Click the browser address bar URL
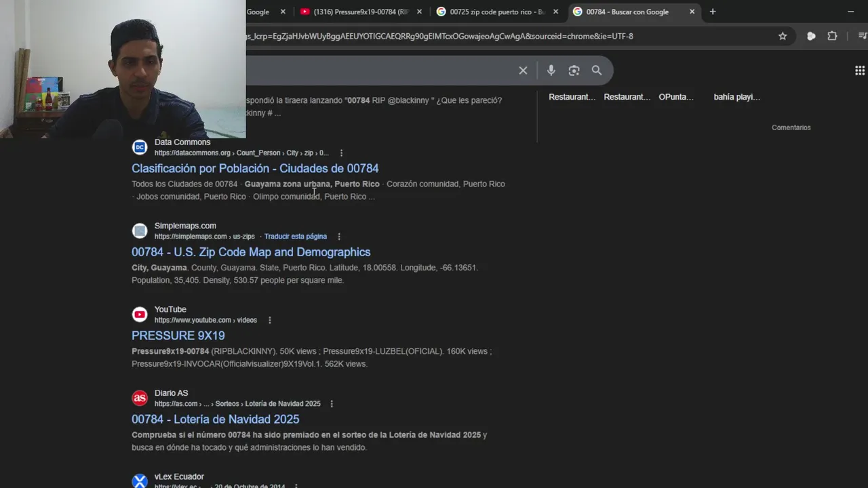Viewport: 868px width, 488px height. click(x=439, y=36)
